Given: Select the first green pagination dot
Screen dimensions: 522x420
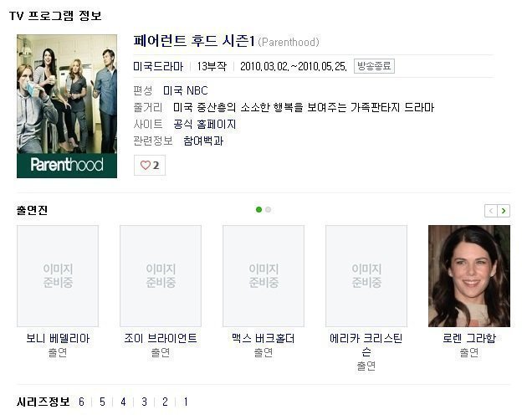Looking at the screenshot, I should (258, 209).
